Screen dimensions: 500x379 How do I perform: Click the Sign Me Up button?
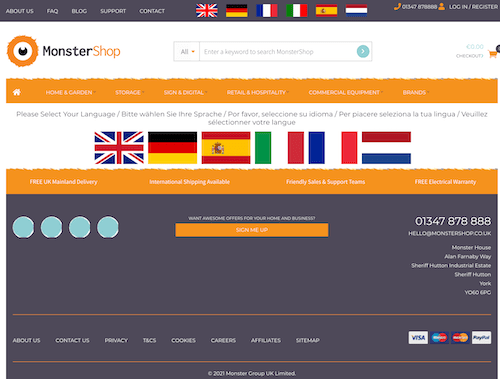point(252,230)
